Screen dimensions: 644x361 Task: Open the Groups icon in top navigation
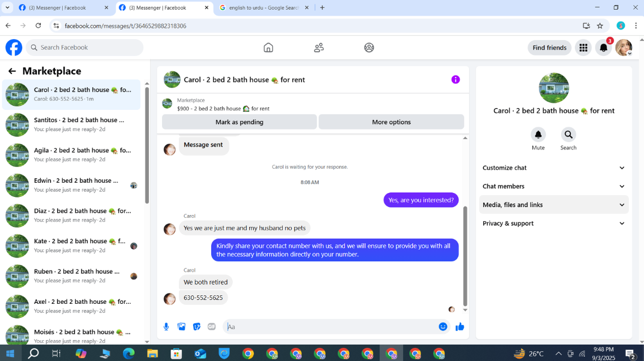369,48
